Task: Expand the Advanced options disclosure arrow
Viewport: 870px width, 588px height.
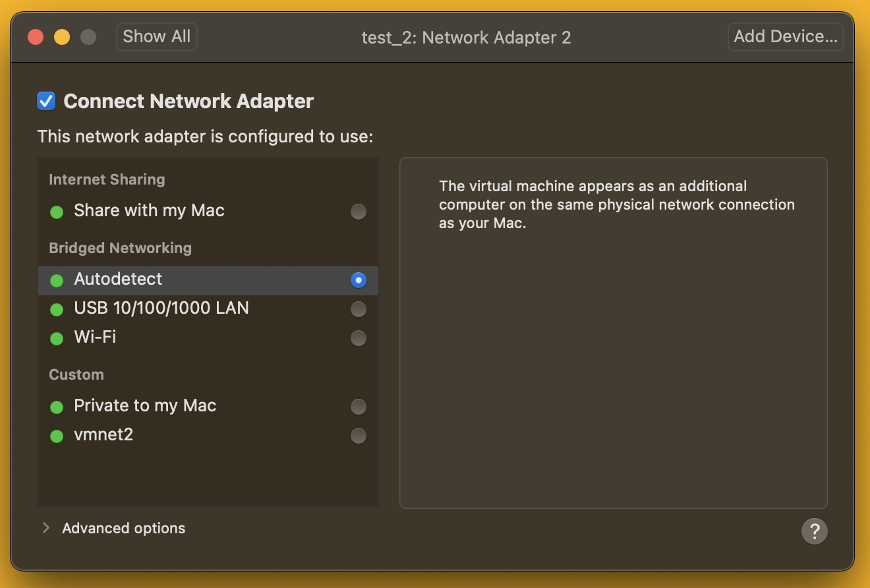Action: point(45,528)
